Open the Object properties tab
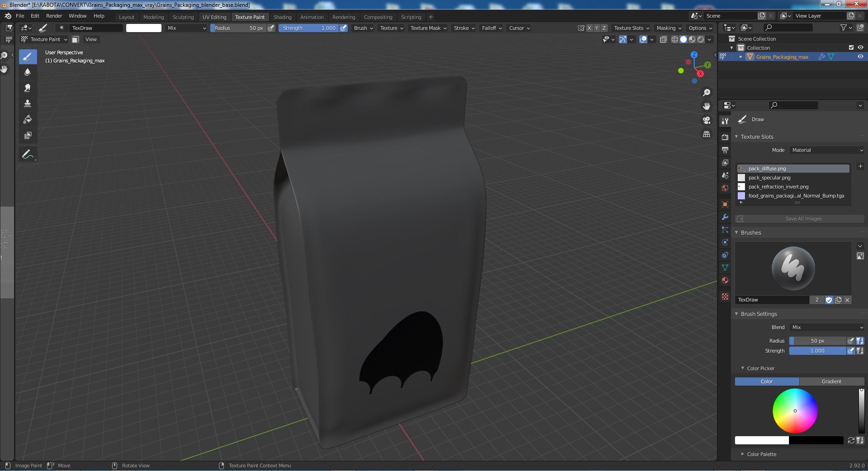868x471 pixels. pyautogui.click(x=725, y=204)
